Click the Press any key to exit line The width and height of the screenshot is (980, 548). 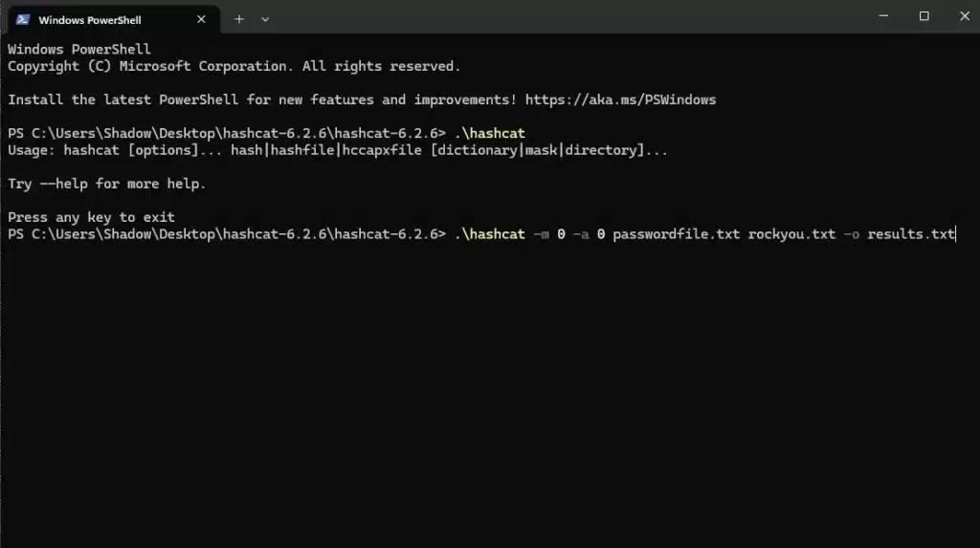coord(91,217)
